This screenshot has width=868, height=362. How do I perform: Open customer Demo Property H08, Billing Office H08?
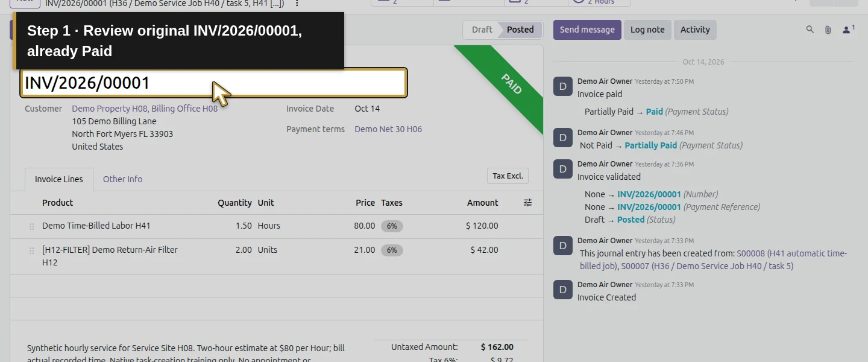145,109
